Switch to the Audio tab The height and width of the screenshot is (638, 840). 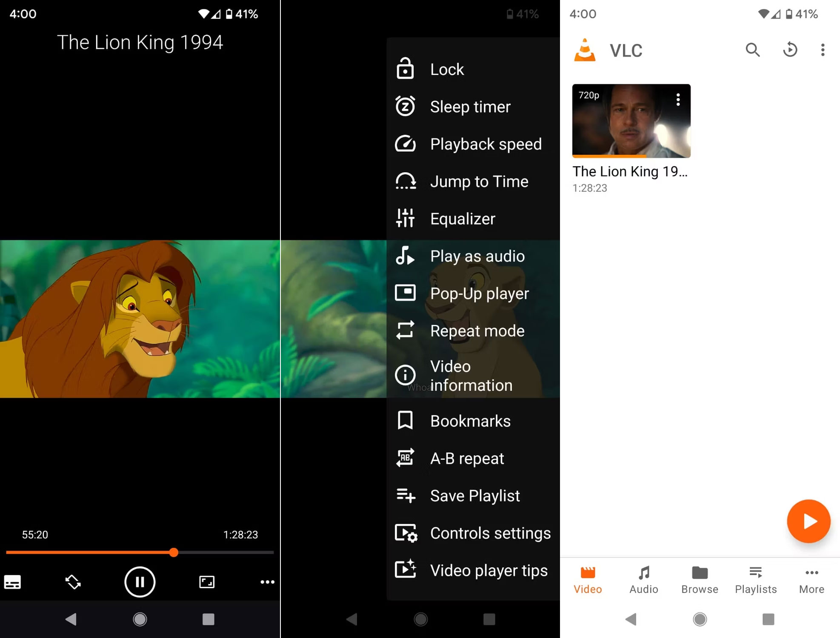644,580
